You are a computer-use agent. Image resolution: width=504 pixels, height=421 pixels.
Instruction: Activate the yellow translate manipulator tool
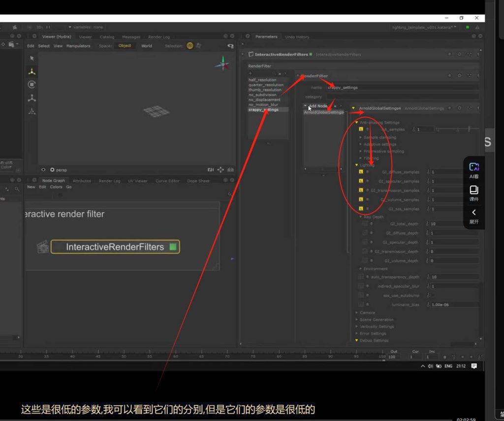click(x=32, y=71)
